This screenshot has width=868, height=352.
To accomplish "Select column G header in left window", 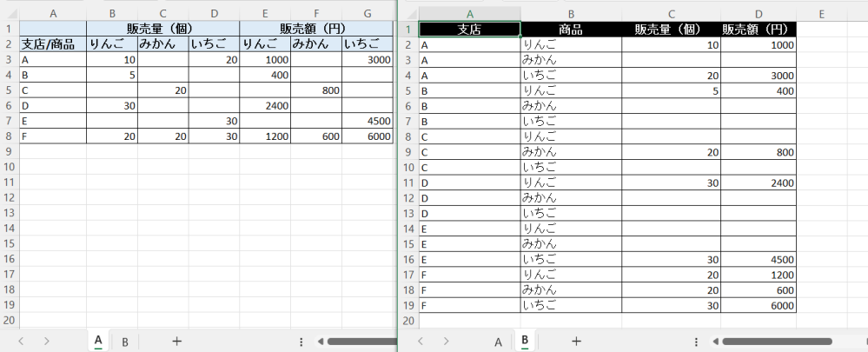I will coord(368,13).
